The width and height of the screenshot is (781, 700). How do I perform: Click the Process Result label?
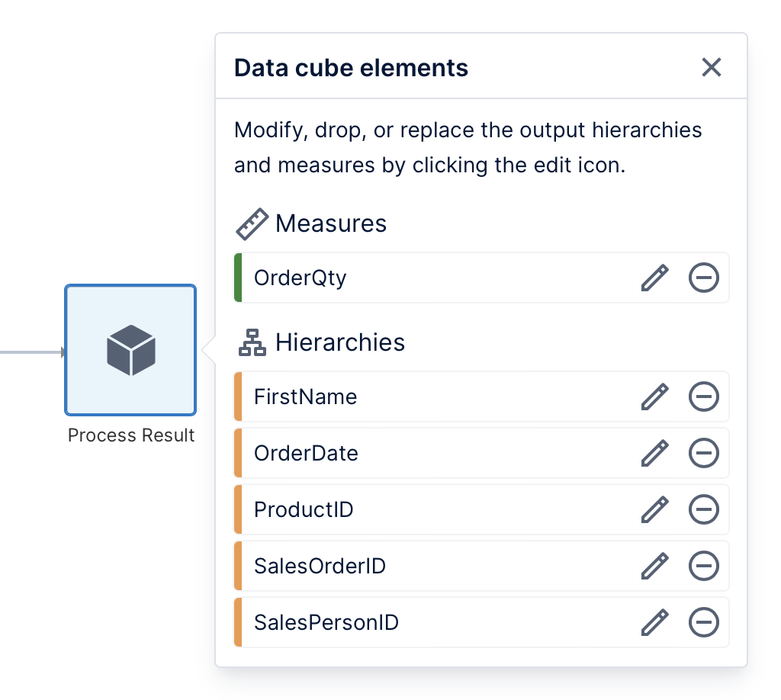(130, 435)
